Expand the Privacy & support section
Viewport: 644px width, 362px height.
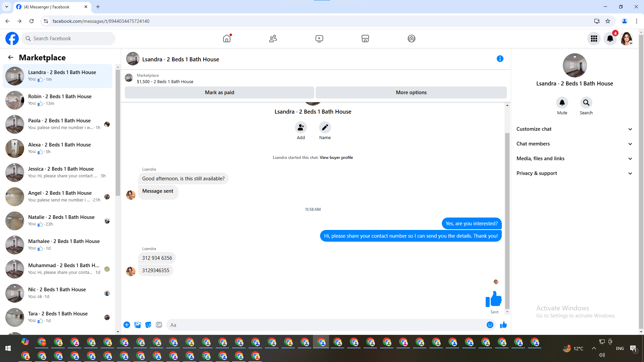(x=575, y=173)
